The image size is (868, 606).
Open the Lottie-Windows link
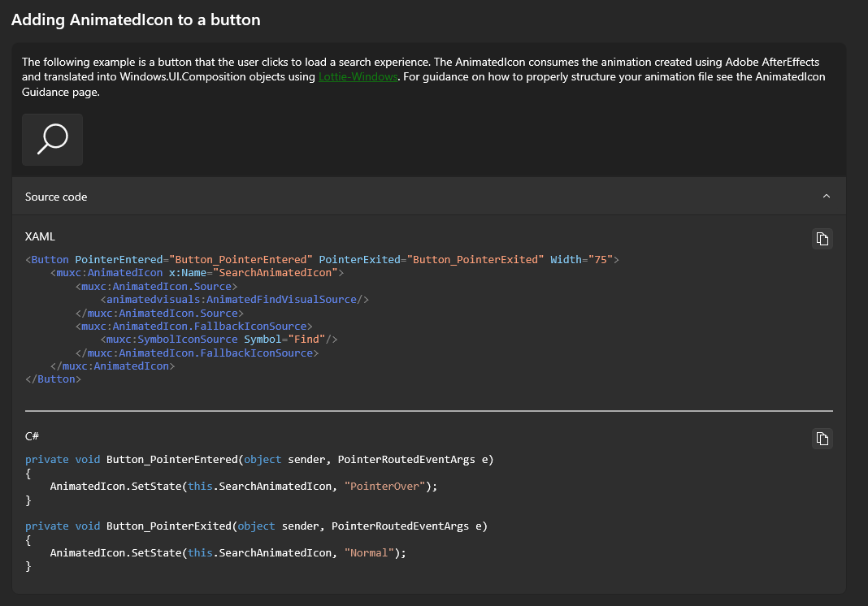pos(358,76)
